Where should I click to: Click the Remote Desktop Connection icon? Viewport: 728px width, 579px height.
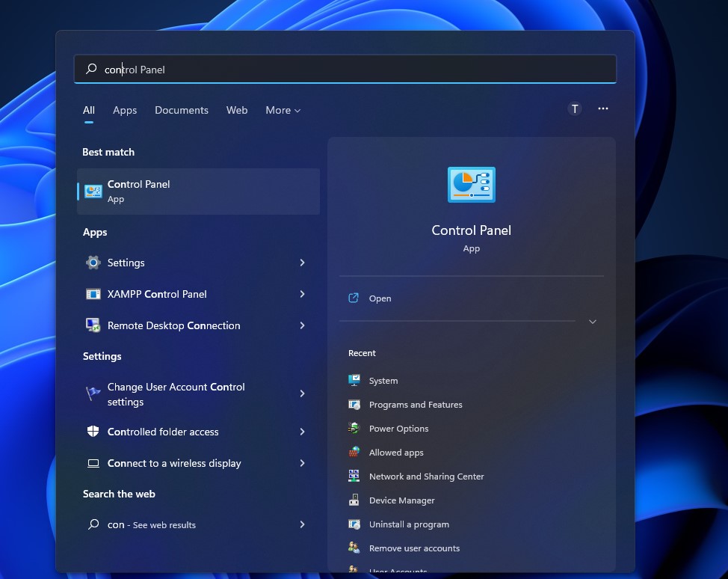pyautogui.click(x=93, y=325)
